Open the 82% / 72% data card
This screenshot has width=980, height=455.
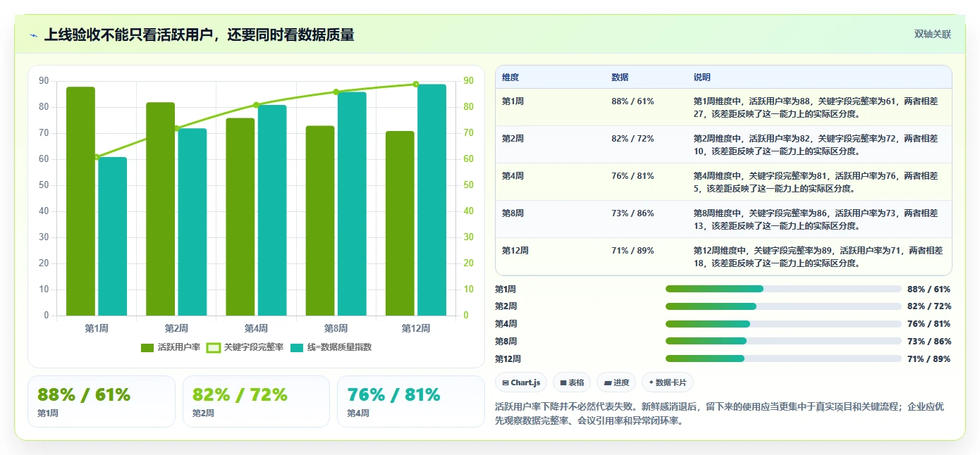click(256, 401)
